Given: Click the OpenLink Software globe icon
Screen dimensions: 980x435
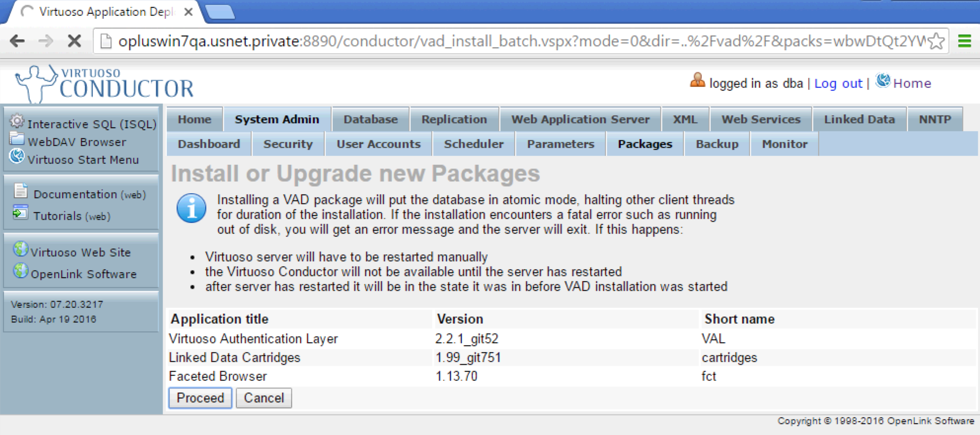Looking at the screenshot, I should pyautogui.click(x=21, y=271).
